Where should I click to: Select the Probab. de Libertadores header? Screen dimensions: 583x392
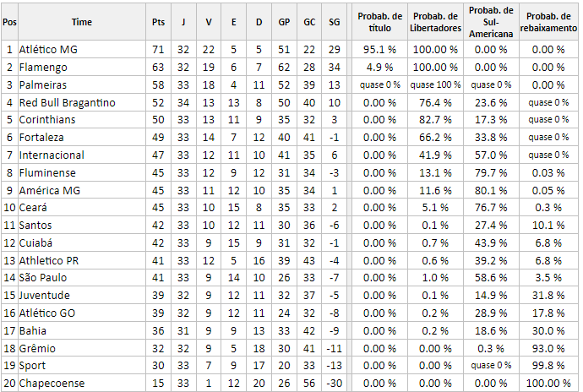[x=435, y=22]
